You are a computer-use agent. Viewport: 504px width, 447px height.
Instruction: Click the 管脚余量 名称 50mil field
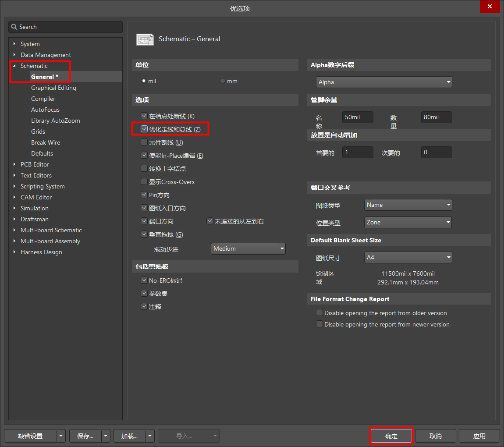tap(357, 117)
